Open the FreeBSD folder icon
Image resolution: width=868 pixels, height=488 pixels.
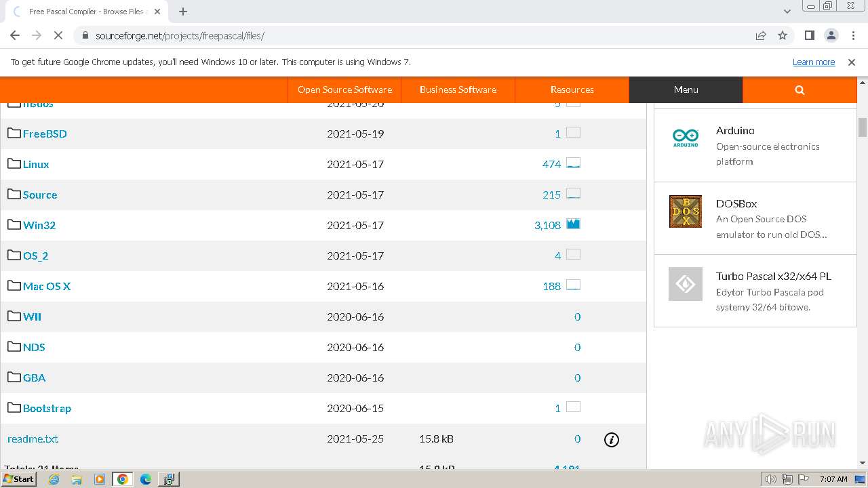point(14,133)
